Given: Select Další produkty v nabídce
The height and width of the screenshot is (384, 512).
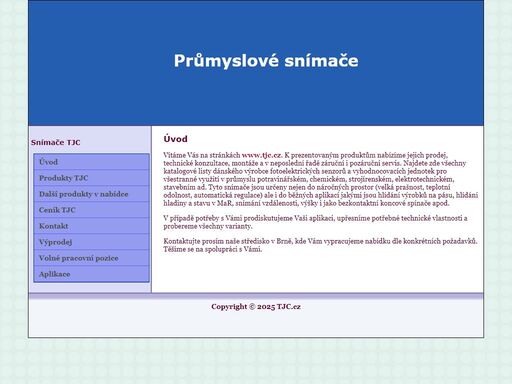Looking at the screenshot, I should tap(91, 194).
